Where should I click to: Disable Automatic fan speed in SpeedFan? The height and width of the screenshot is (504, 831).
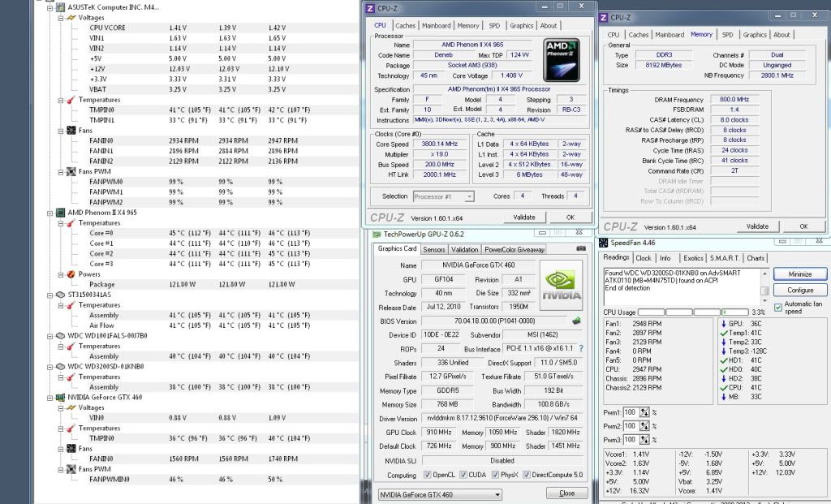tap(778, 307)
